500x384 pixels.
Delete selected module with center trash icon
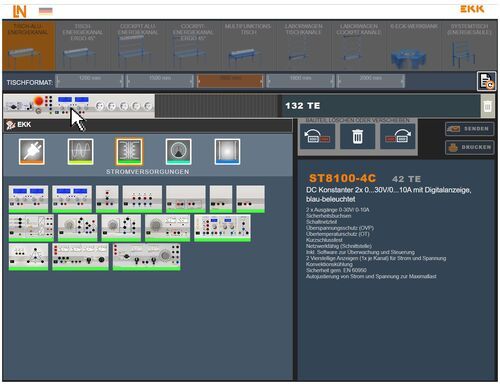click(357, 136)
